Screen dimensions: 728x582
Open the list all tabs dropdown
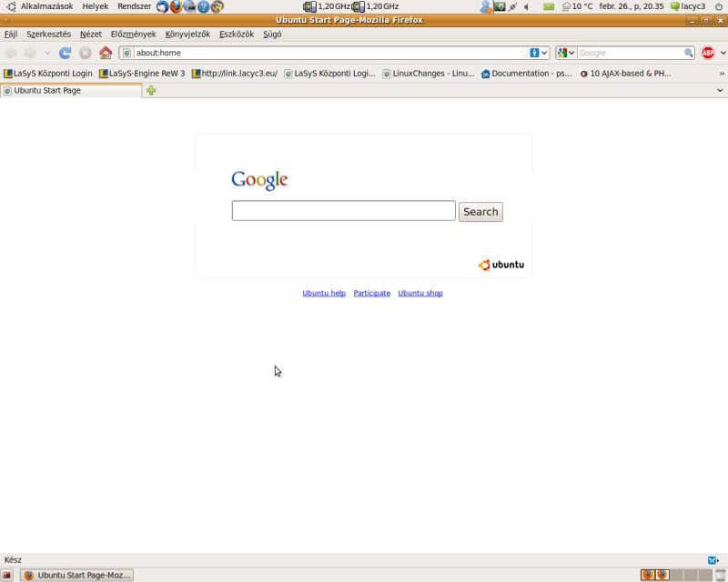coord(720,91)
